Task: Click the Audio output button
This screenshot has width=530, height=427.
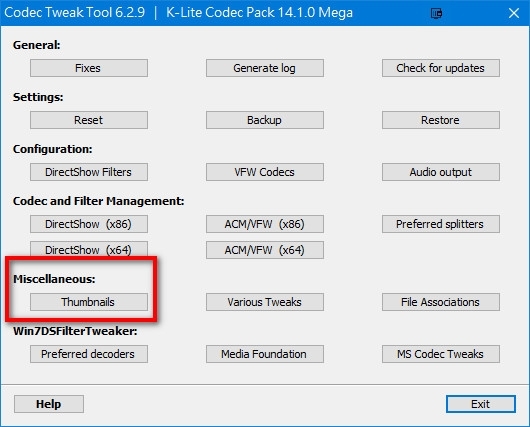Action: tap(441, 172)
